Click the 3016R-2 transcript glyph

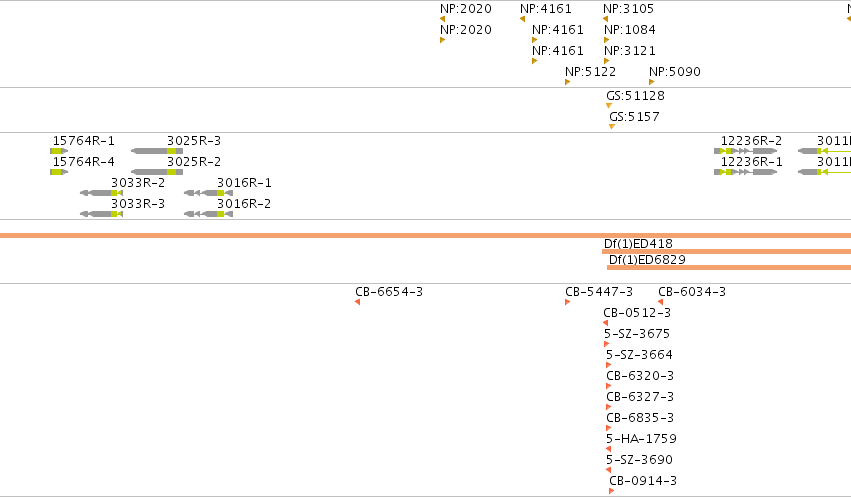[x=208, y=214]
